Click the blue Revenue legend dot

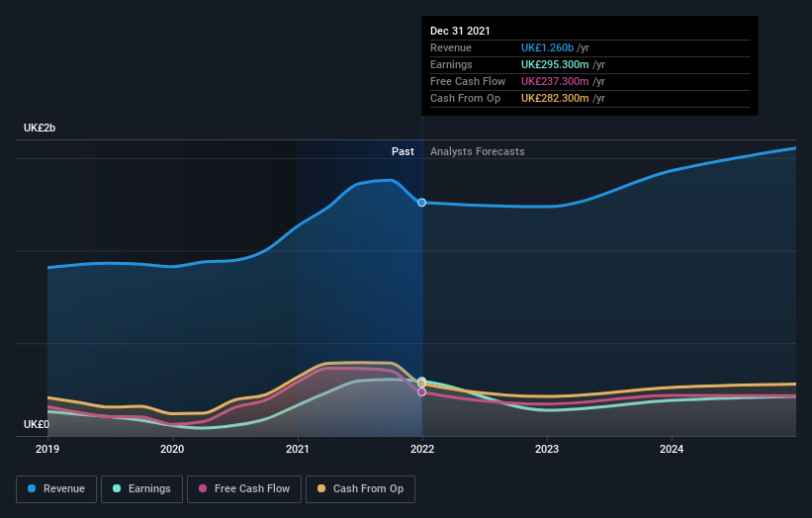(32, 488)
